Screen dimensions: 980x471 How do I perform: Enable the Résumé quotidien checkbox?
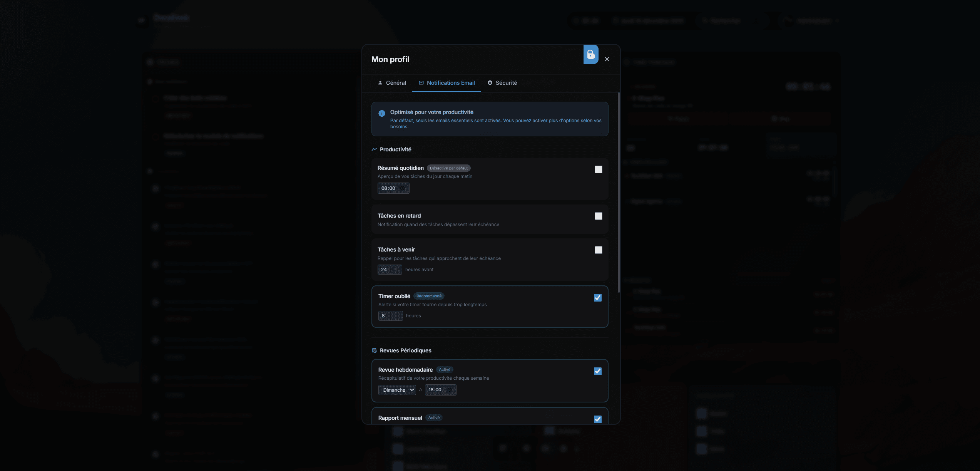pyautogui.click(x=598, y=169)
